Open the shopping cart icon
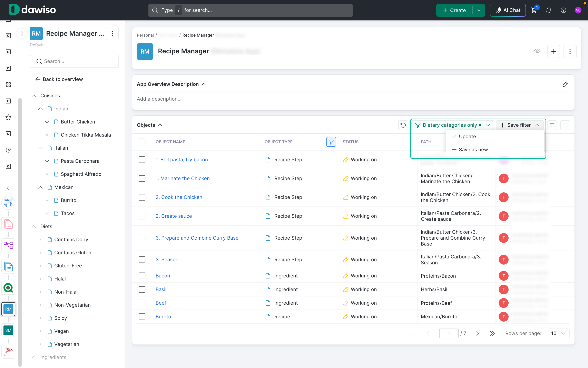This screenshot has height=368, width=588. click(534, 10)
